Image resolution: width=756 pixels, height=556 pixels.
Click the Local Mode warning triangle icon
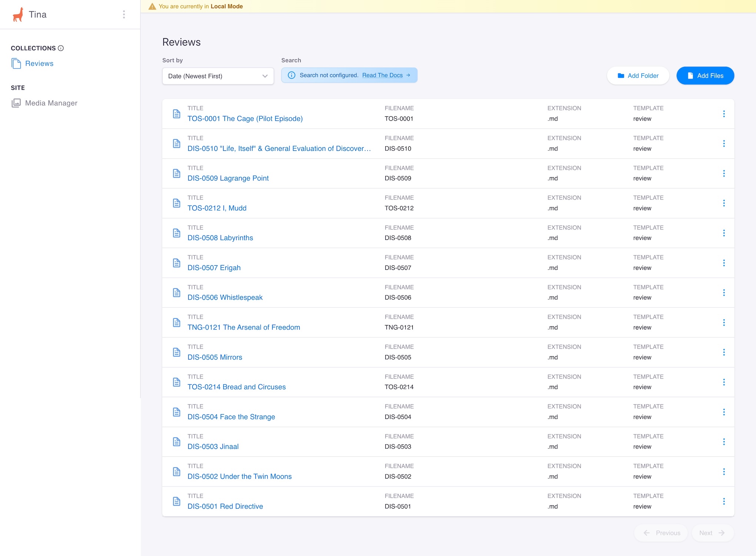point(152,6)
